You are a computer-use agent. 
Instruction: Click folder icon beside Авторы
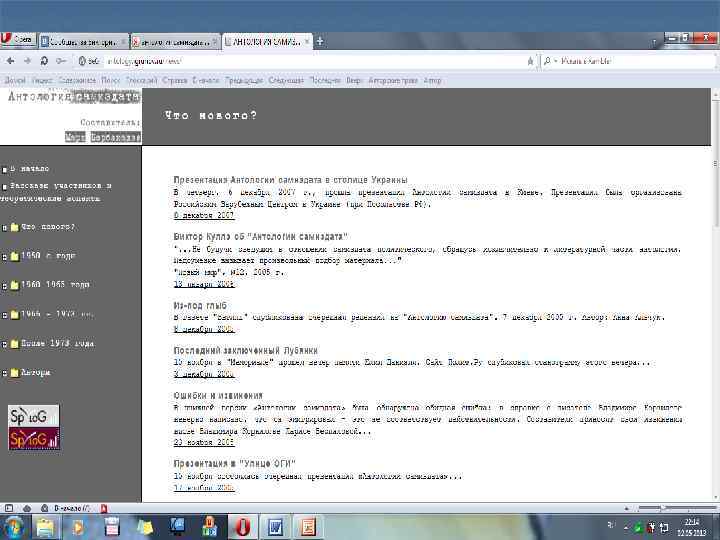[x=14, y=372]
